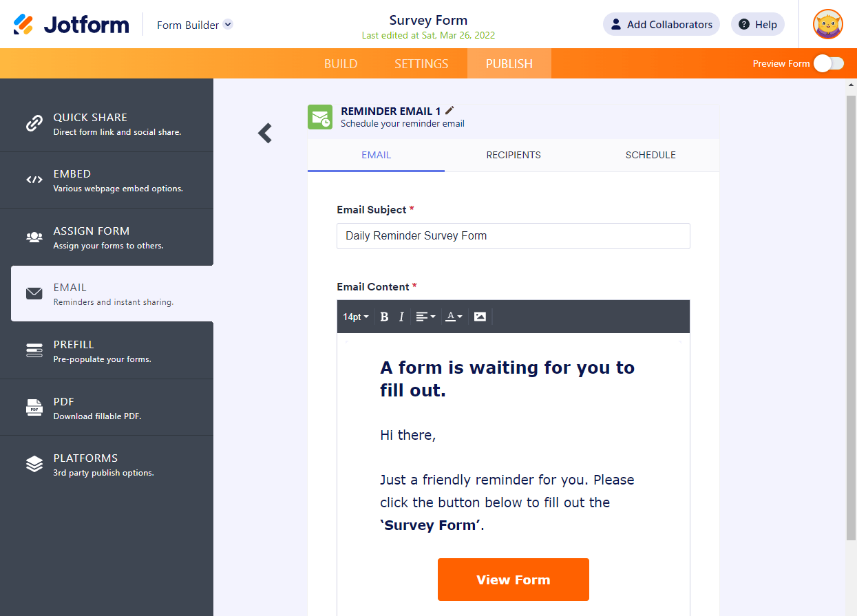The height and width of the screenshot is (616, 857).
Task: Click the Email Subject input field
Action: click(x=513, y=235)
